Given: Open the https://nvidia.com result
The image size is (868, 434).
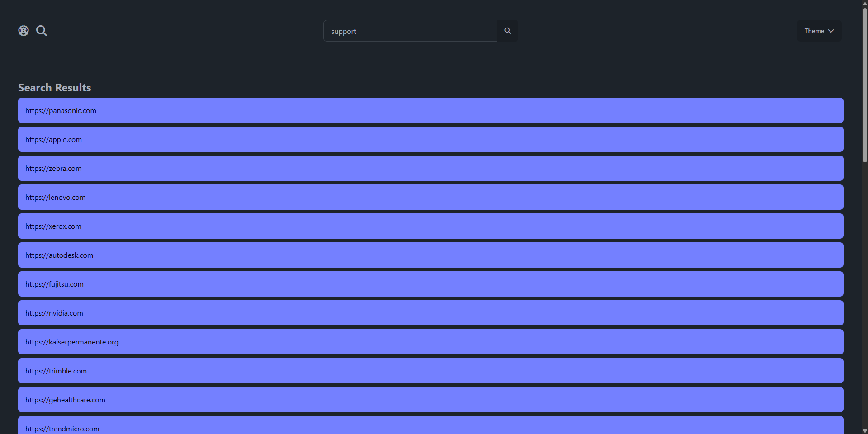Looking at the screenshot, I should click(x=431, y=313).
